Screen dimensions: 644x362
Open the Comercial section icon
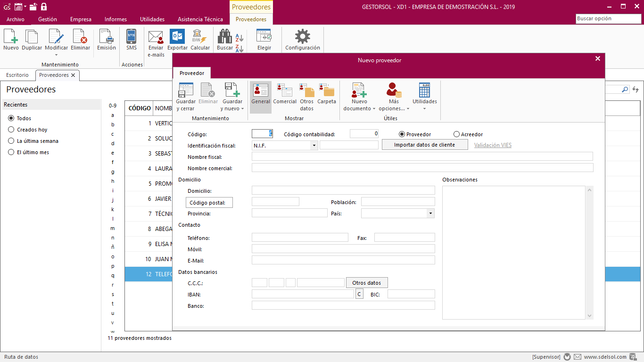[x=285, y=90]
